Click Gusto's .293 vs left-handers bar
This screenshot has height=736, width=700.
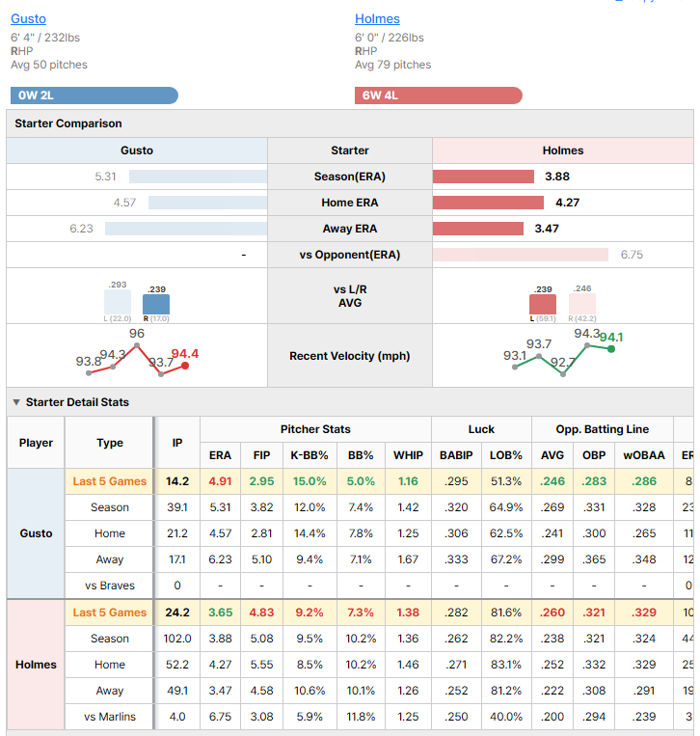tap(118, 302)
